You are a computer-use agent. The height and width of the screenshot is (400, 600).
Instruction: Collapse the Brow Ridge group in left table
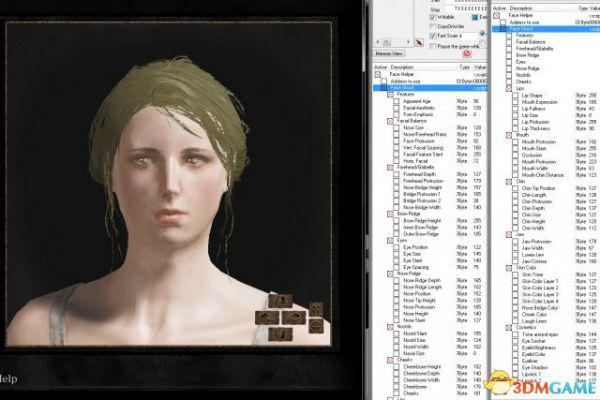pyautogui.click(x=390, y=214)
